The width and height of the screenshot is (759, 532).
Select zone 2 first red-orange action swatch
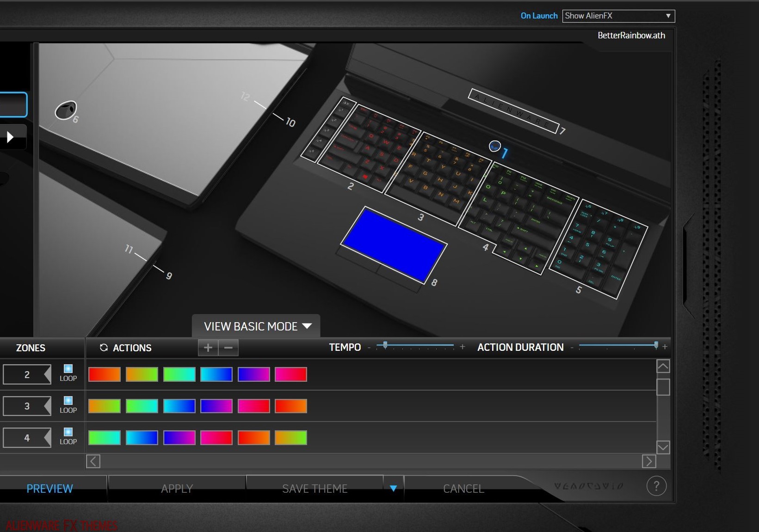click(x=105, y=374)
